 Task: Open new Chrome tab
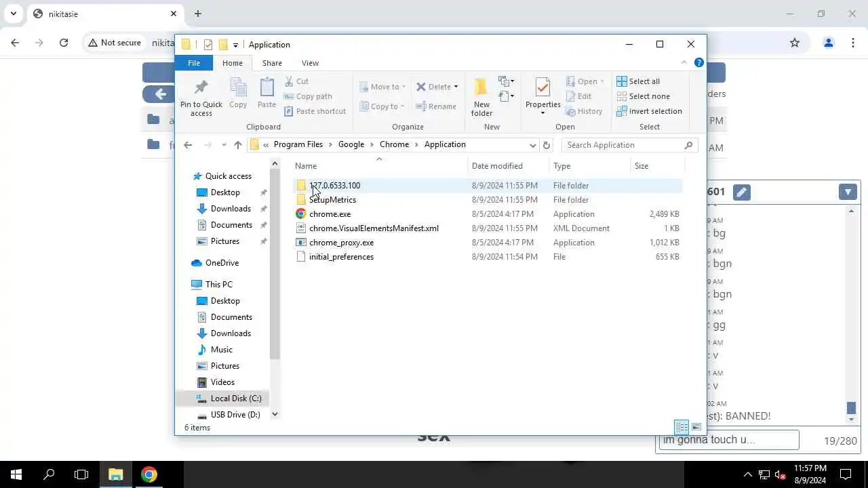coord(198,14)
